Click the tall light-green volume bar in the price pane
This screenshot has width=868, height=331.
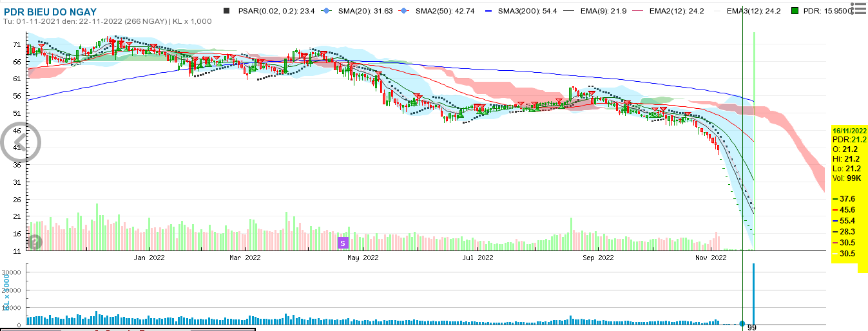click(x=754, y=140)
